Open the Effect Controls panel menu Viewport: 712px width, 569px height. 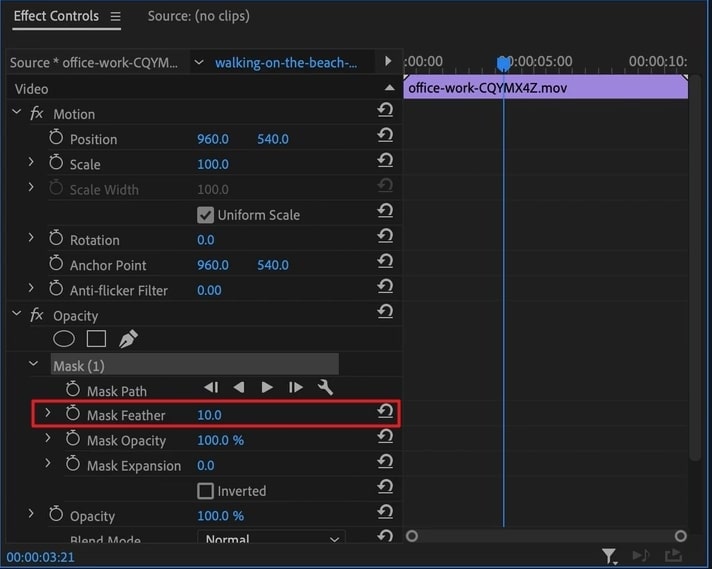[115, 16]
